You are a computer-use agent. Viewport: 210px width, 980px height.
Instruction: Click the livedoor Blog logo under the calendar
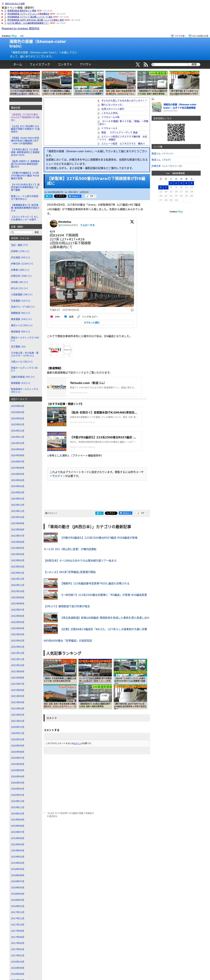tap(176, 212)
